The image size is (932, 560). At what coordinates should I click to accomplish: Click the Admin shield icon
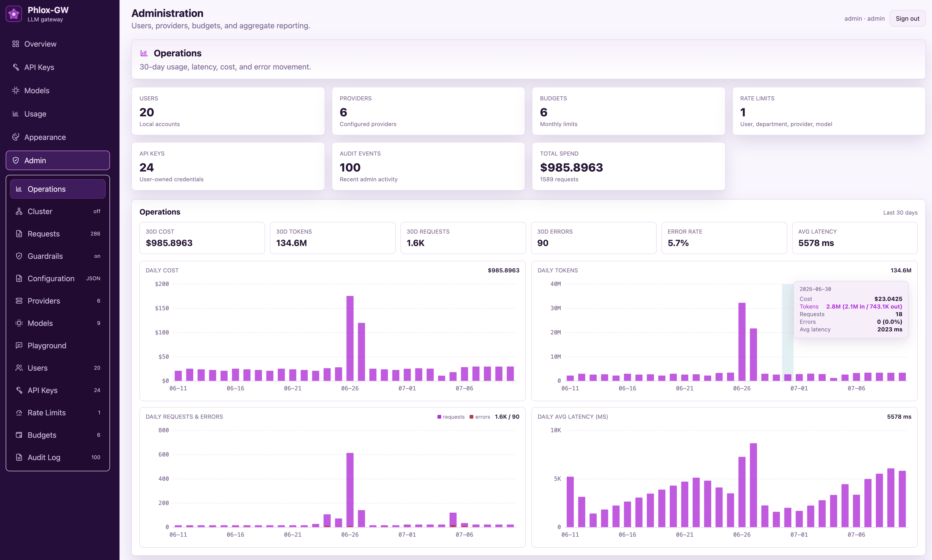pyautogui.click(x=15, y=160)
